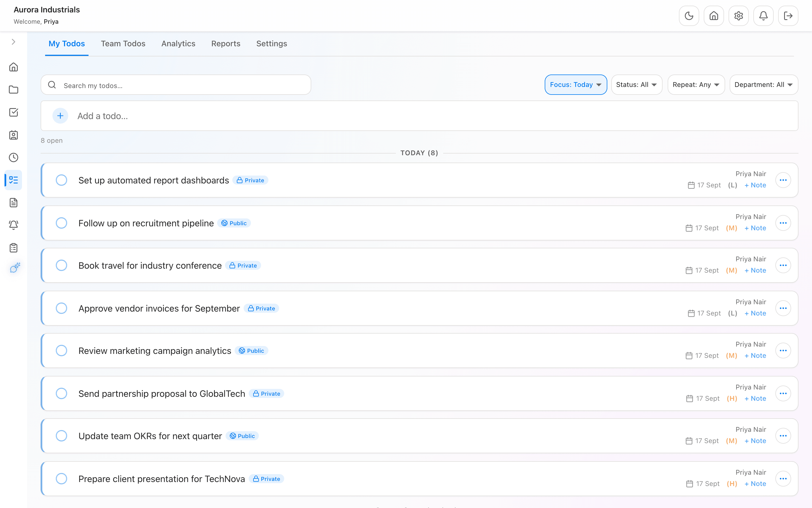The width and height of the screenshot is (812, 508).
Task: Open the Focus: Today dropdown
Action: [x=576, y=85]
